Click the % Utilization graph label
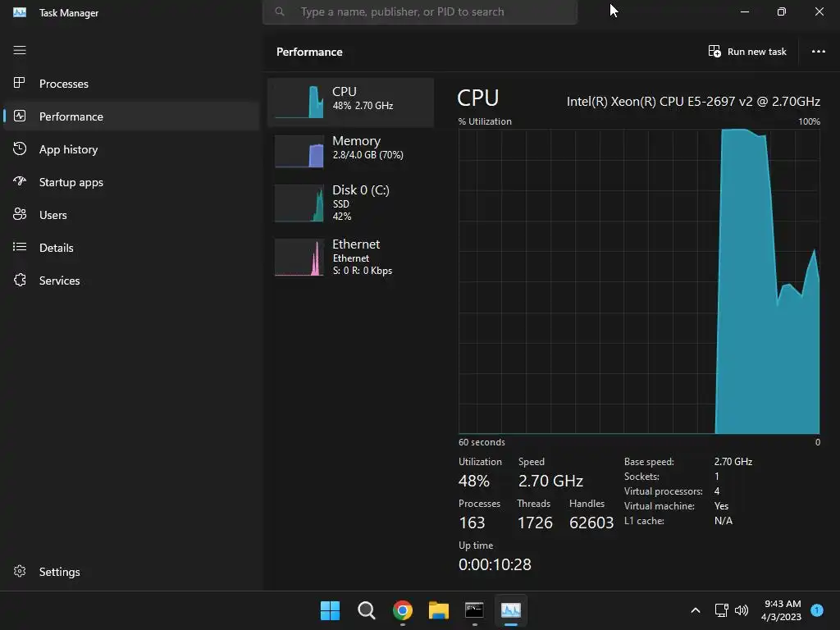 coord(485,121)
